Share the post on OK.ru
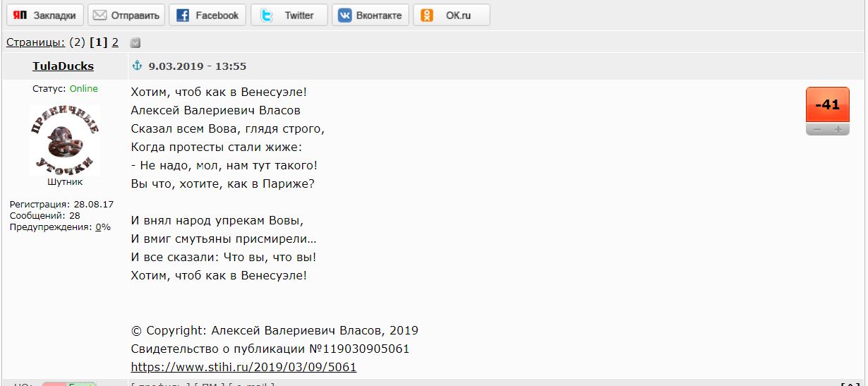868x386 pixels. click(451, 16)
